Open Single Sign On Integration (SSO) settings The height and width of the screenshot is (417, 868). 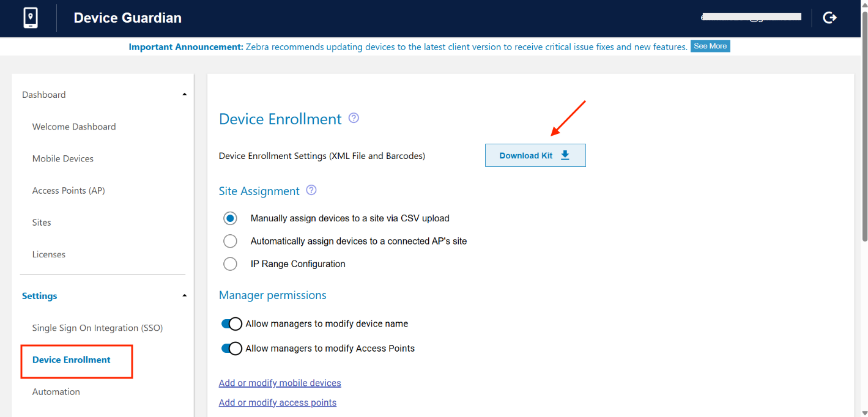(x=97, y=328)
